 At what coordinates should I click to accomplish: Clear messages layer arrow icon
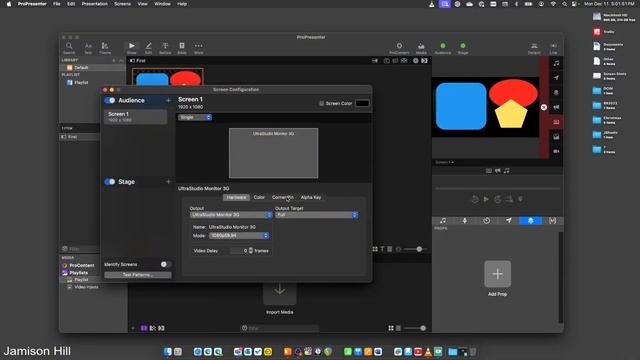pyautogui.click(x=556, y=78)
